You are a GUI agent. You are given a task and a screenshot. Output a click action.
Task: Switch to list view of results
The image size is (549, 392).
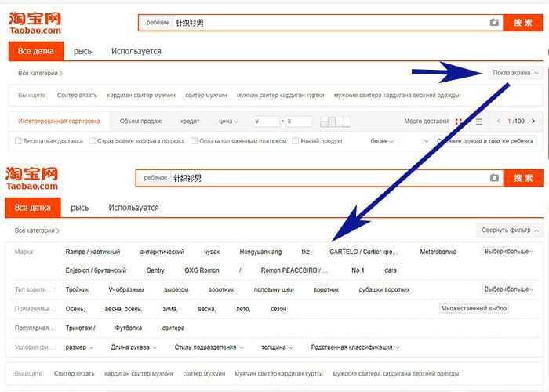point(479,122)
